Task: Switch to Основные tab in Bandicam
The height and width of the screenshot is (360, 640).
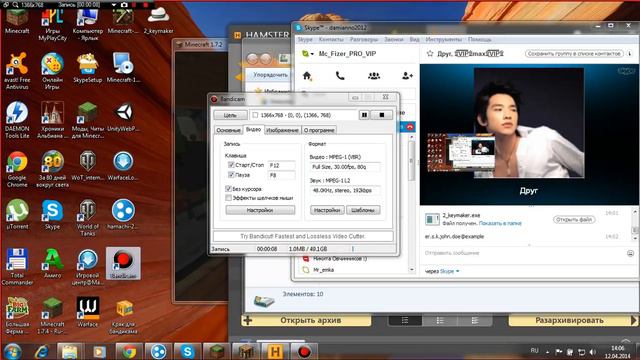Action: click(228, 130)
